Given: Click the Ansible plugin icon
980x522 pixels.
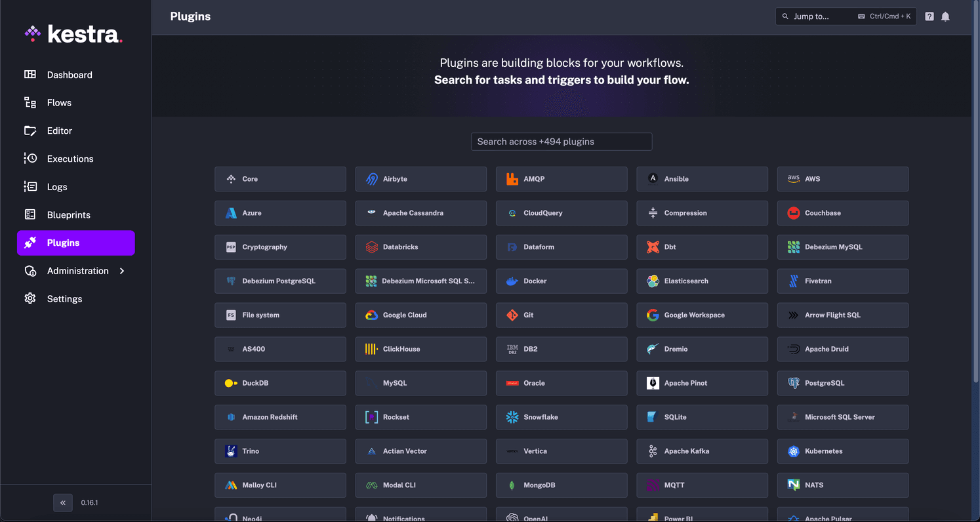Looking at the screenshot, I should click(x=653, y=178).
